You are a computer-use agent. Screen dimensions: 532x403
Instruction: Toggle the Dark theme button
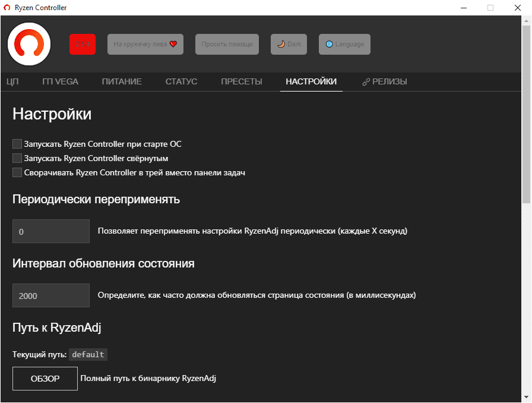pyautogui.click(x=289, y=44)
